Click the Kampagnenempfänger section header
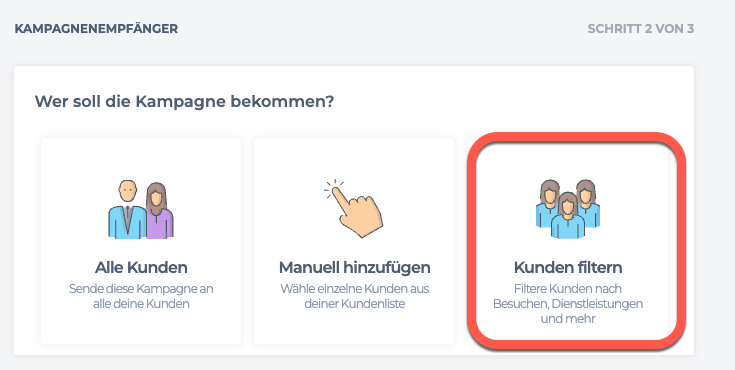Viewport: 735px width, 370px height. pos(97,29)
